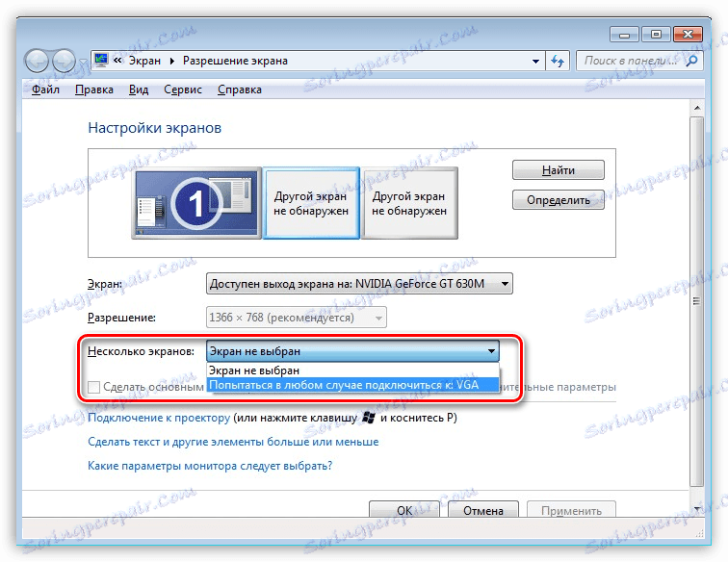Click the Применить button
Image resolution: width=728 pixels, height=562 pixels.
click(x=571, y=510)
